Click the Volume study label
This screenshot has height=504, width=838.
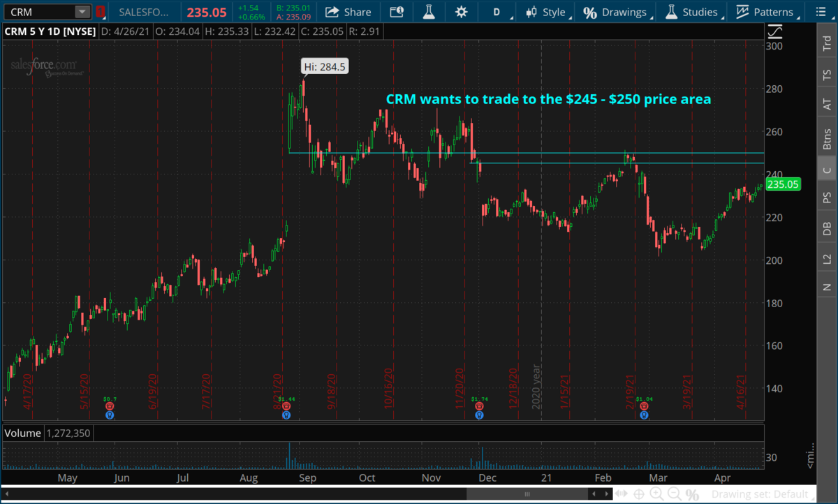[x=23, y=433]
